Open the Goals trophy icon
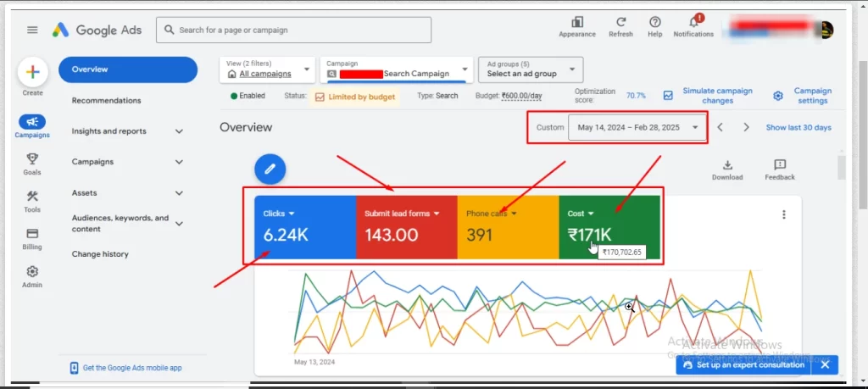 click(x=32, y=159)
